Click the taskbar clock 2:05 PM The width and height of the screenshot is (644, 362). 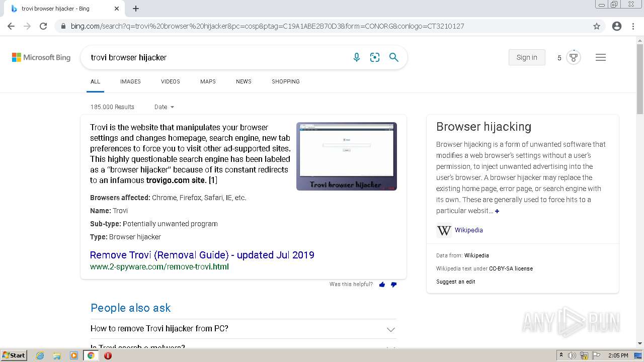pyautogui.click(x=618, y=355)
